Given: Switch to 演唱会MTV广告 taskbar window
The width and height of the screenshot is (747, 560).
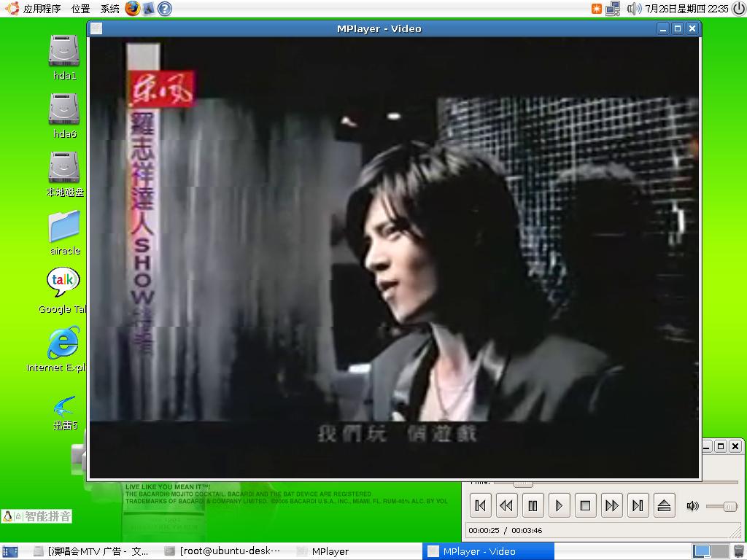Looking at the screenshot, I should [90, 551].
